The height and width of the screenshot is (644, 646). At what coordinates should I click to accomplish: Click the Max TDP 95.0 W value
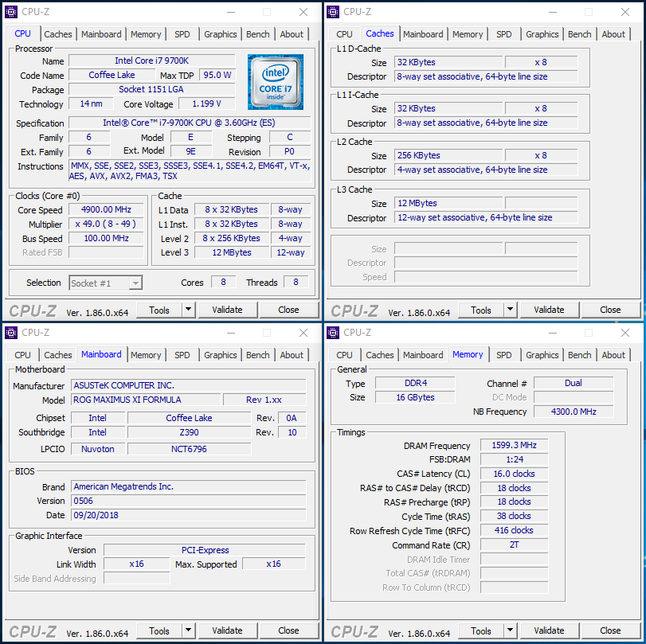217,75
